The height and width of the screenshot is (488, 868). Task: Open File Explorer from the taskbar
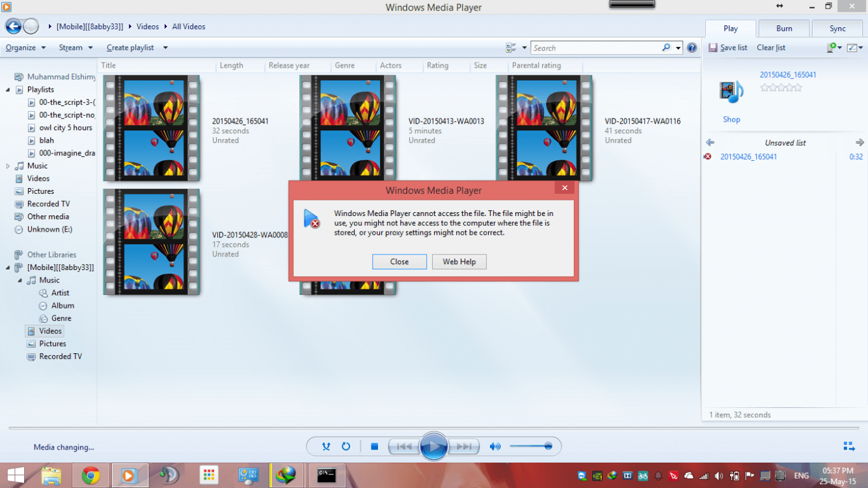(x=51, y=476)
